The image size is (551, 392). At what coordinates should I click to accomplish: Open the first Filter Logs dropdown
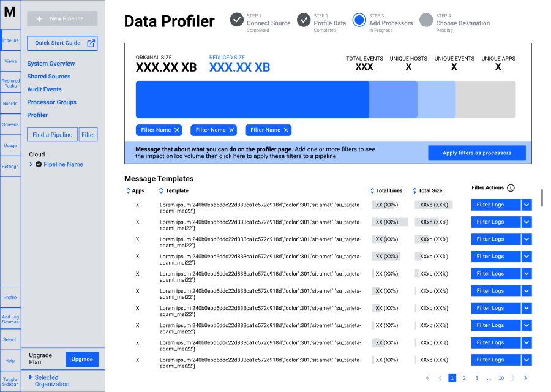[525, 205]
